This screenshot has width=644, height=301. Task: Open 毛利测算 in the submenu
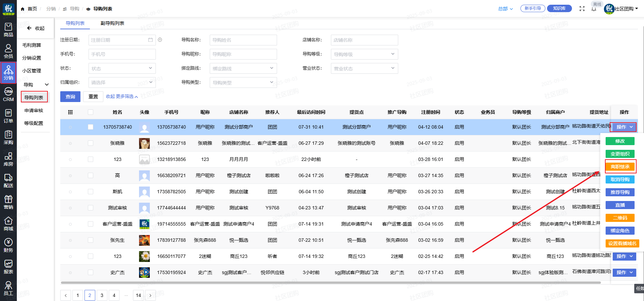[x=32, y=45]
